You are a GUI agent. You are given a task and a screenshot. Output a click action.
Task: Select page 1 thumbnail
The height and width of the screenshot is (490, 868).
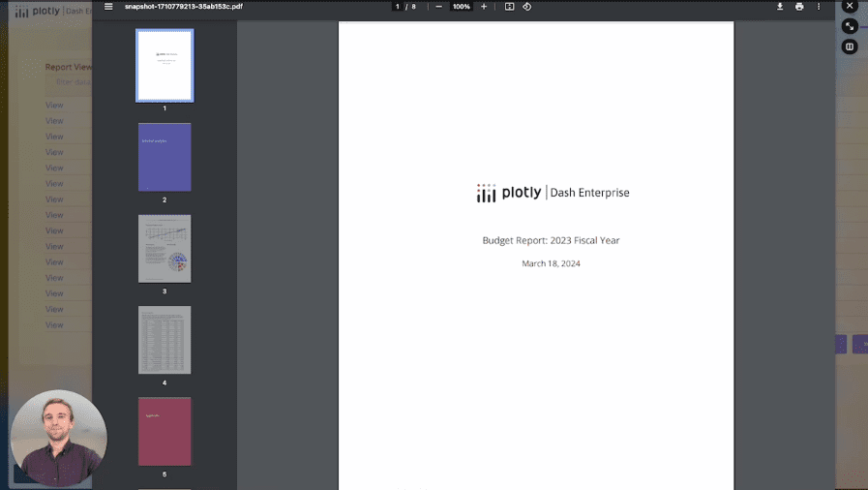coord(165,66)
